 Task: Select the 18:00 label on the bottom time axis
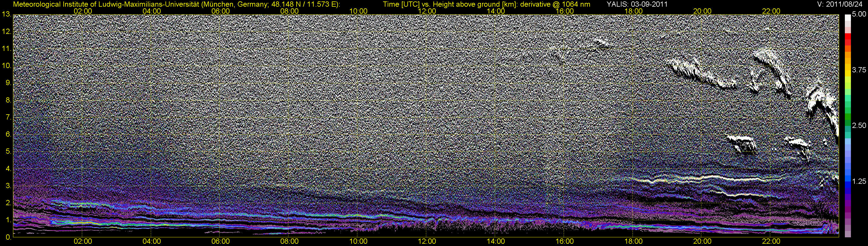point(633,241)
